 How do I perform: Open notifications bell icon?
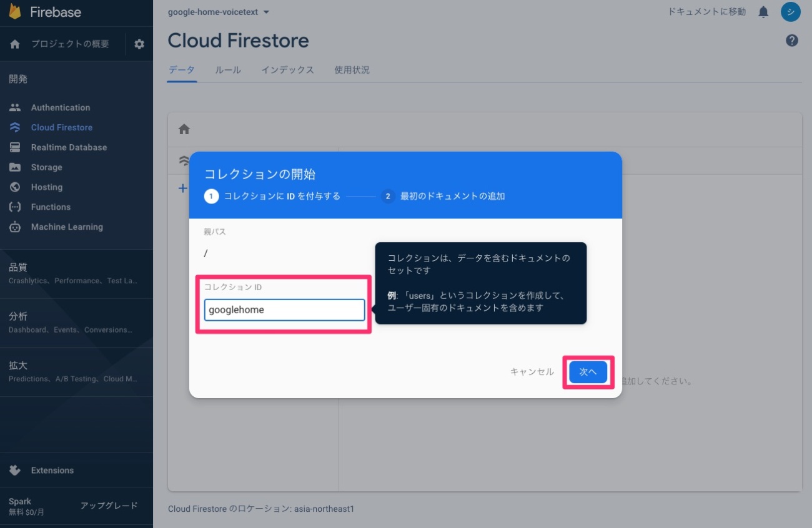pos(763,12)
